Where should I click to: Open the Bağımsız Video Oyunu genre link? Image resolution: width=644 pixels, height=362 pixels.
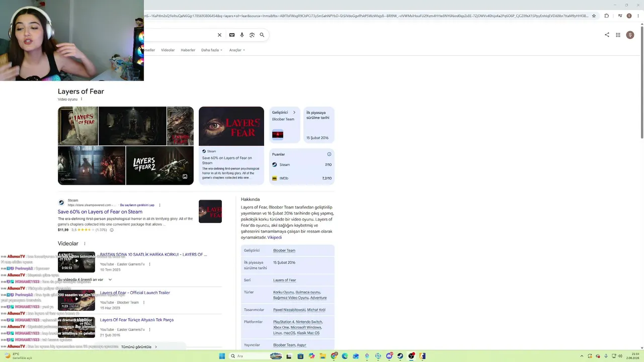(291, 298)
